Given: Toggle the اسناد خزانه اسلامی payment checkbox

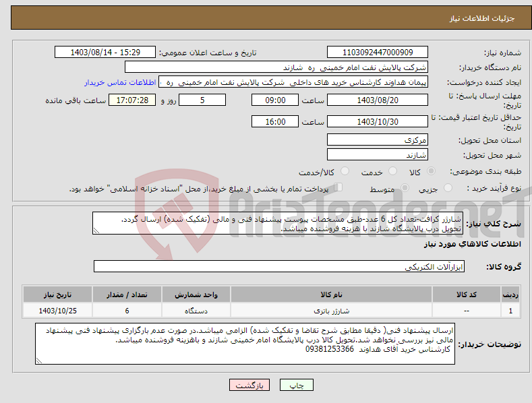Looking at the screenshot, I should pos(338,187).
